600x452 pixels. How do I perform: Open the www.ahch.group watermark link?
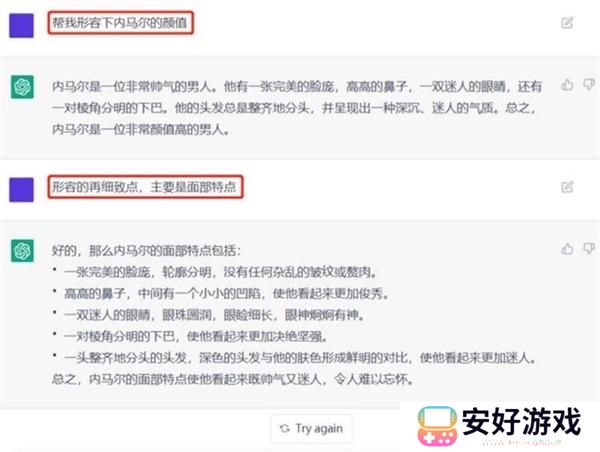(521, 442)
